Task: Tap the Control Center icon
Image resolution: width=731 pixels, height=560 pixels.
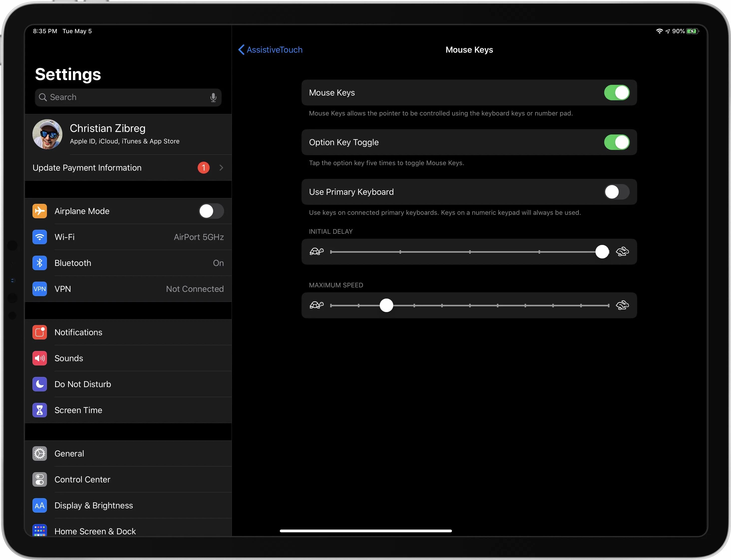Action: 39,479
